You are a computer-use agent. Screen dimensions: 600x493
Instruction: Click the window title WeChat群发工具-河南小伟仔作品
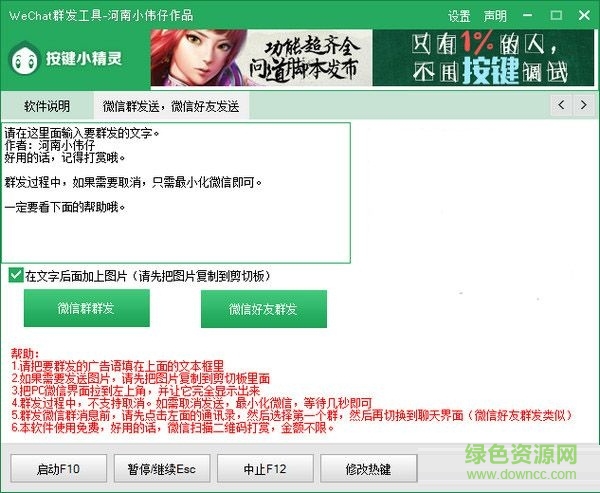(x=101, y=15)
